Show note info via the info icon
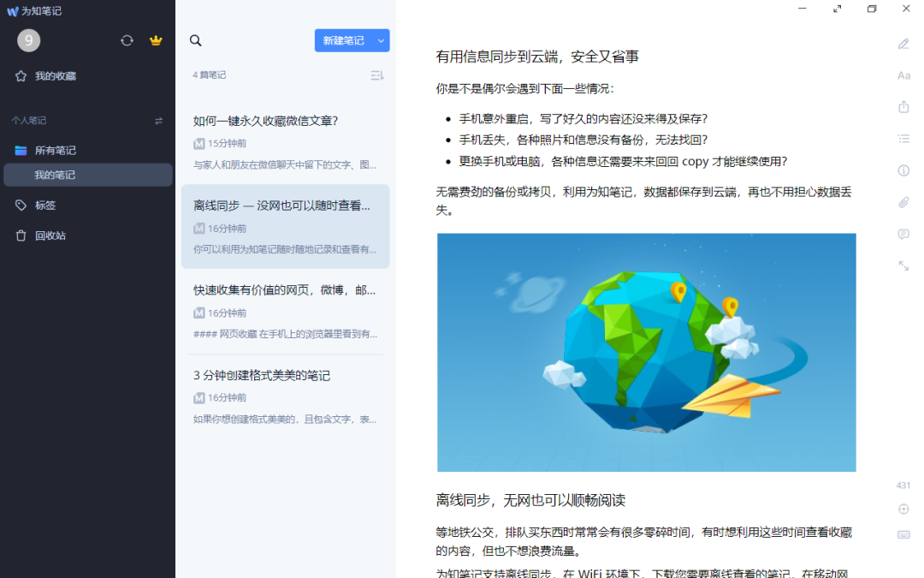Screen dimensions: 924x578 (903, 170)
